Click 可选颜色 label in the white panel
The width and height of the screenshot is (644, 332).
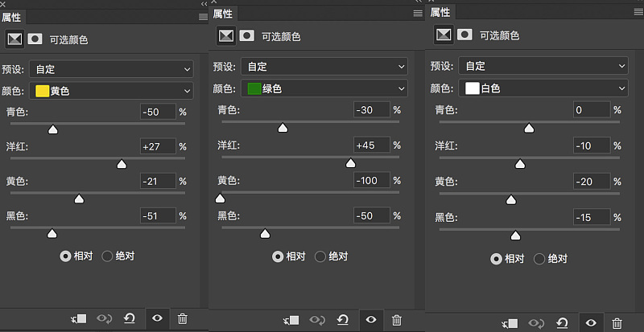499,35
